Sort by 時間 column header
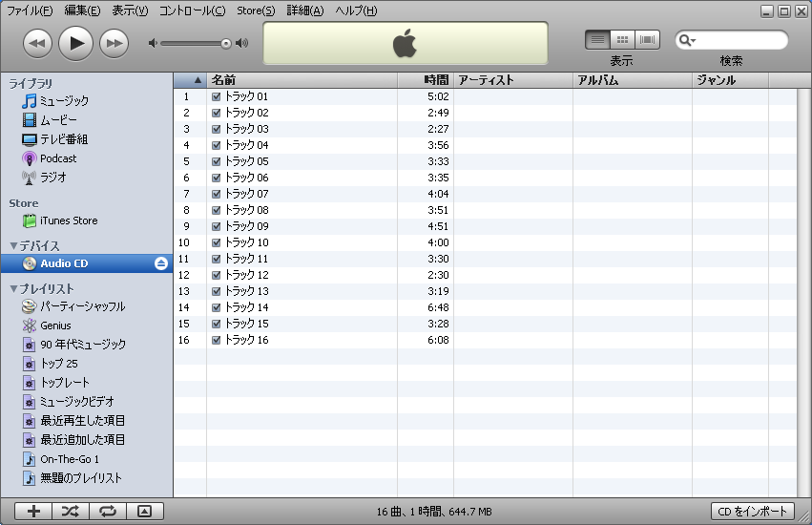Image resolution: width=812 pixels, height=525 pixels. pyautogui.click(x=426, y=80)
